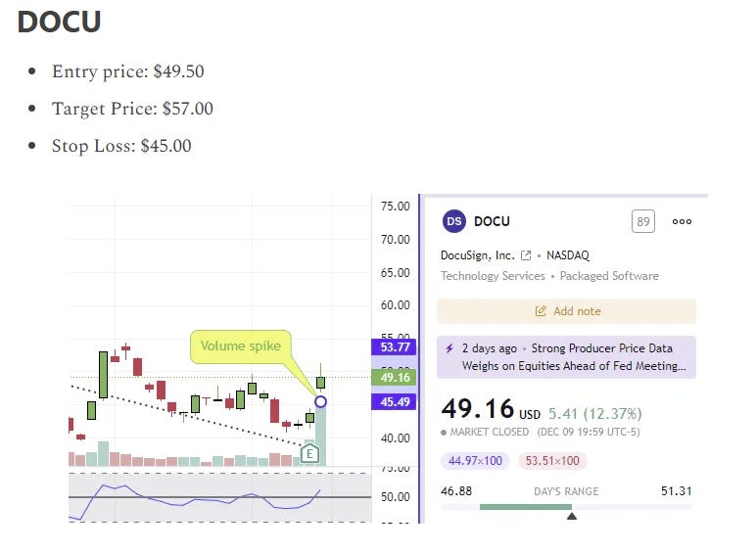This screenshot has width=756, height=553.
Task: Open the three-dots more options menu
Action: tap(682, 221)
